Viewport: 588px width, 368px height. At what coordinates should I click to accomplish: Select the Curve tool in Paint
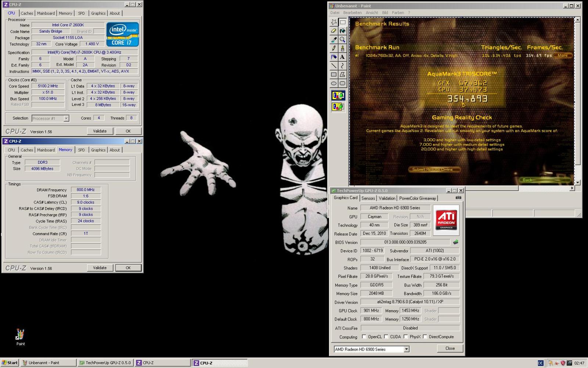point(343,66)
